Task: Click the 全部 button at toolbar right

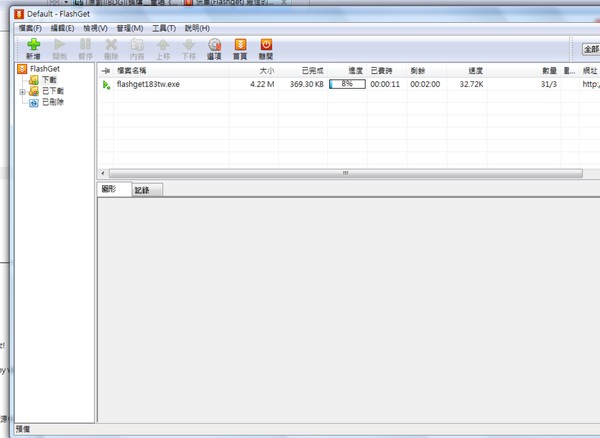Action: tap(591, 49)
